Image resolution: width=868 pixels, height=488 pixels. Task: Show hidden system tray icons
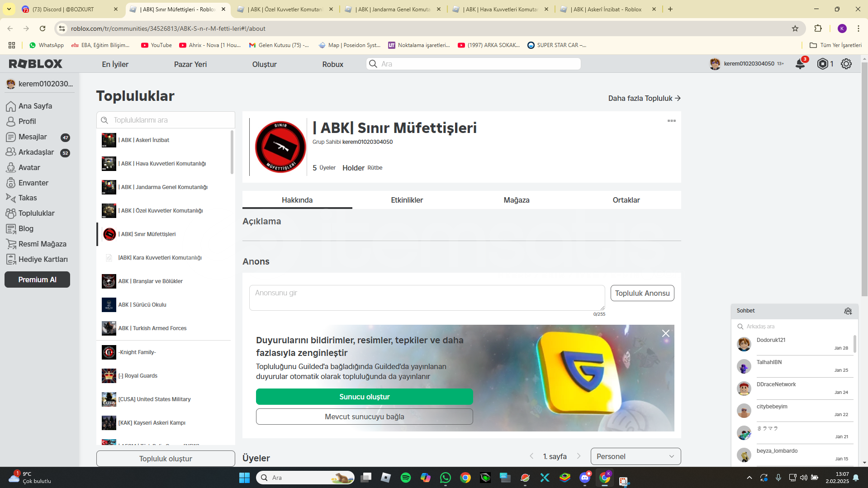tap(749, 478)
